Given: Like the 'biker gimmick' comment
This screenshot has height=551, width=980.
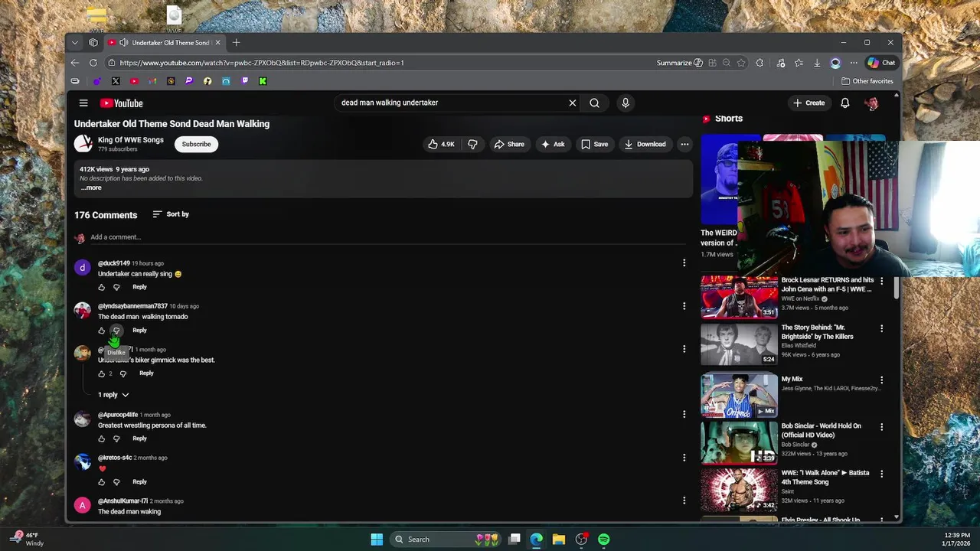Looking at the screenshot, I should (101, 373).
